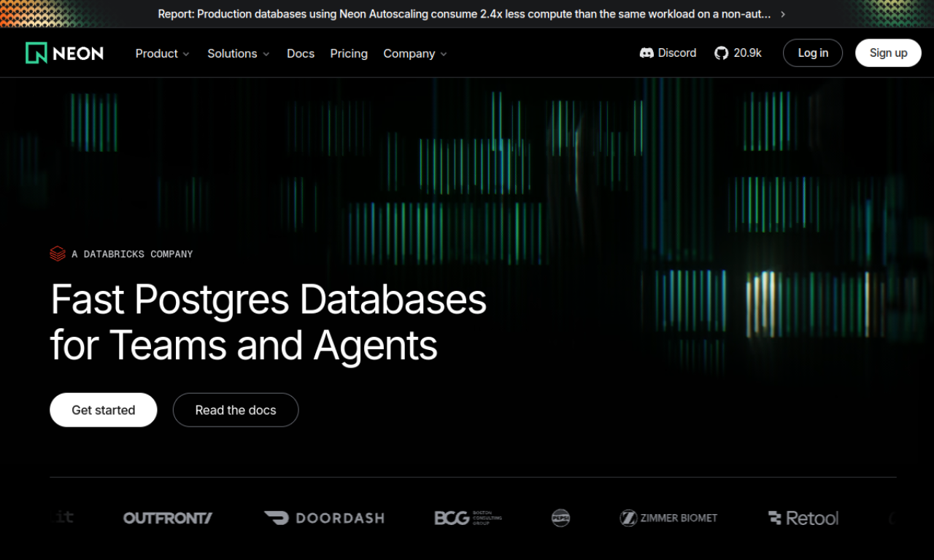Open the Neon Autoscaling report banner
934x560 pixels.
click(467, 14)
